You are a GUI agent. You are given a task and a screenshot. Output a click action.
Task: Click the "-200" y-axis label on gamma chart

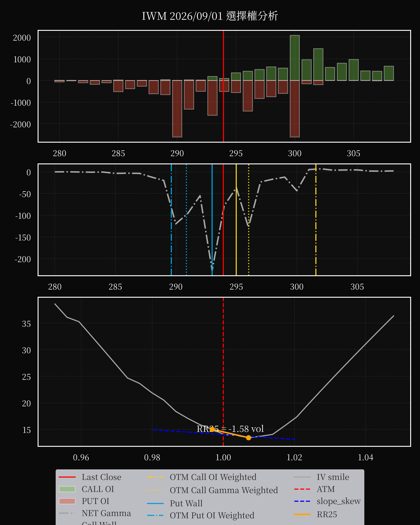pos(23,259)
